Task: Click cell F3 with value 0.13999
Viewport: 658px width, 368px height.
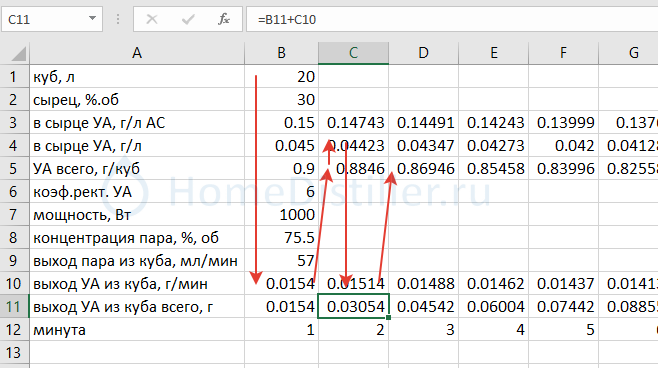Action: click(x=564, y=123)
